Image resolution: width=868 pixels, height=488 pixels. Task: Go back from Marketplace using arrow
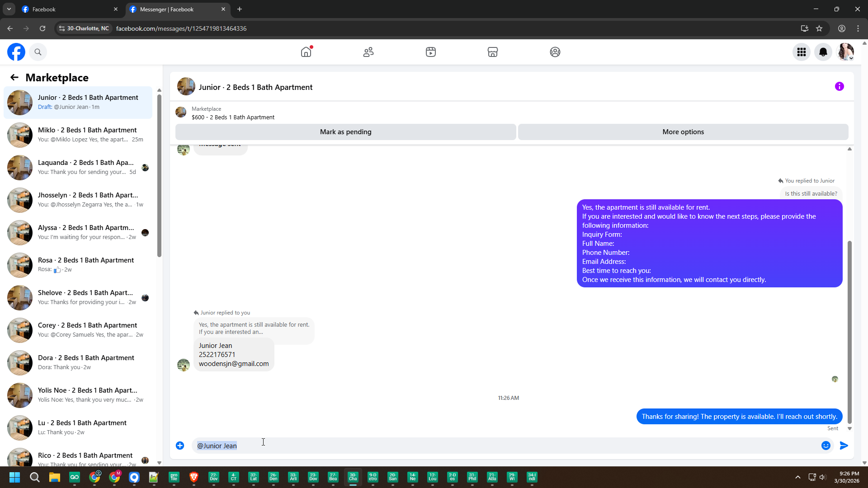(x=14, y=77)
